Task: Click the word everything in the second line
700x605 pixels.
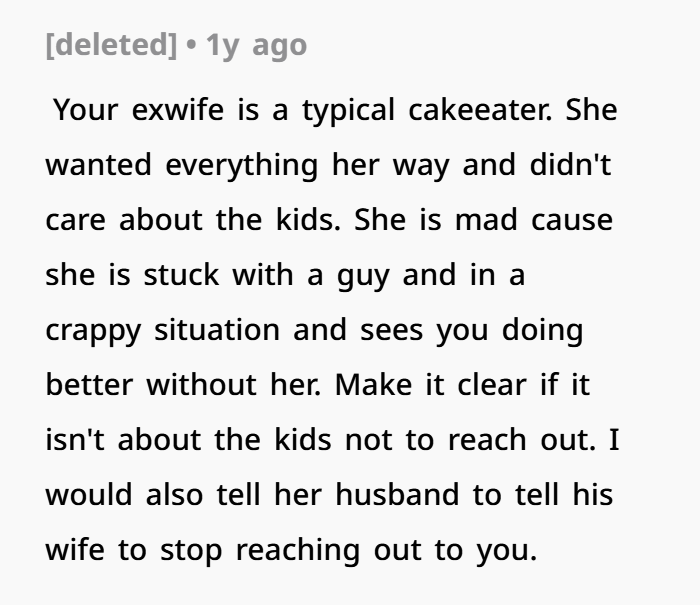Action: point(242,166)
